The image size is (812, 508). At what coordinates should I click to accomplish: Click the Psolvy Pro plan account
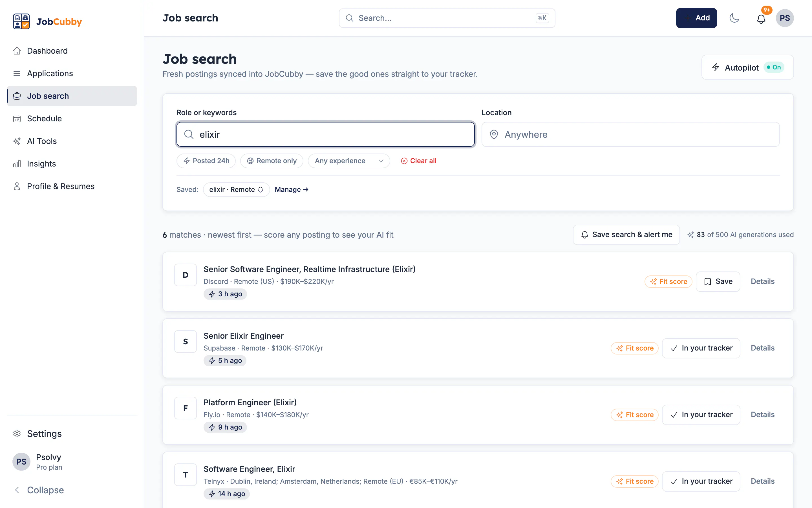pos(72,462)
